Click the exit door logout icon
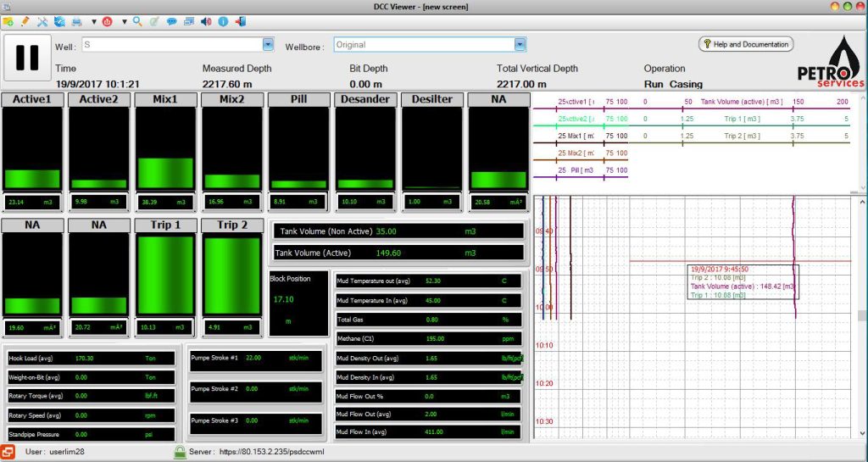 pos(240,20)
